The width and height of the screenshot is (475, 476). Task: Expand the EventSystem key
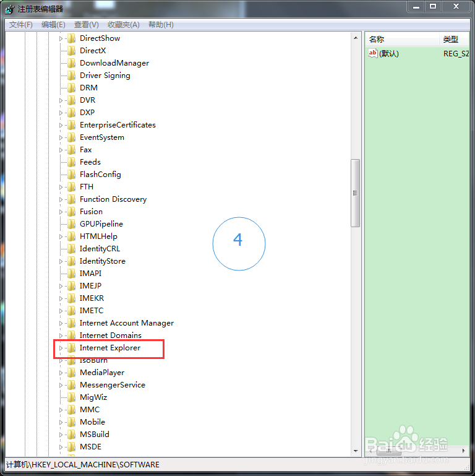61,137
